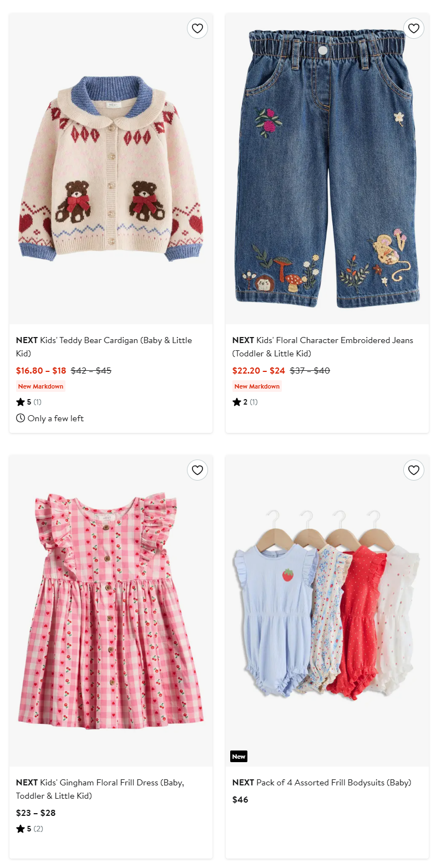
Task: Open Pack of 4 Assorted Frill Bodysuits link
Action: [x=322, y=783]
